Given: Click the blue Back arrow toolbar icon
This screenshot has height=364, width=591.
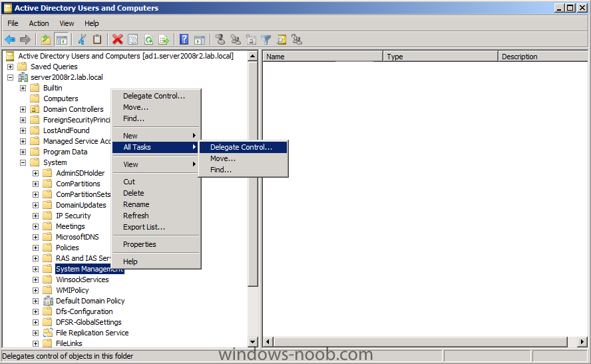Looking at the screenshot, I should 10,39.
